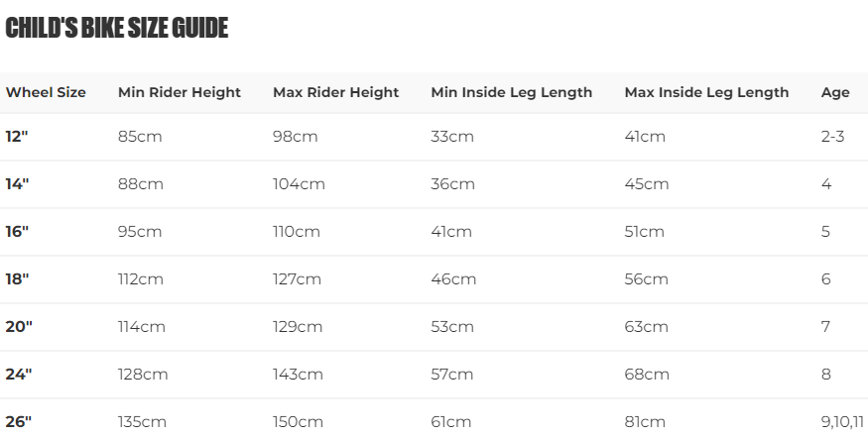Image resolution: width=868 pixels, height=437 pixels.
Task: Click the 81cm max inside leg value
Action: [645, 422]
